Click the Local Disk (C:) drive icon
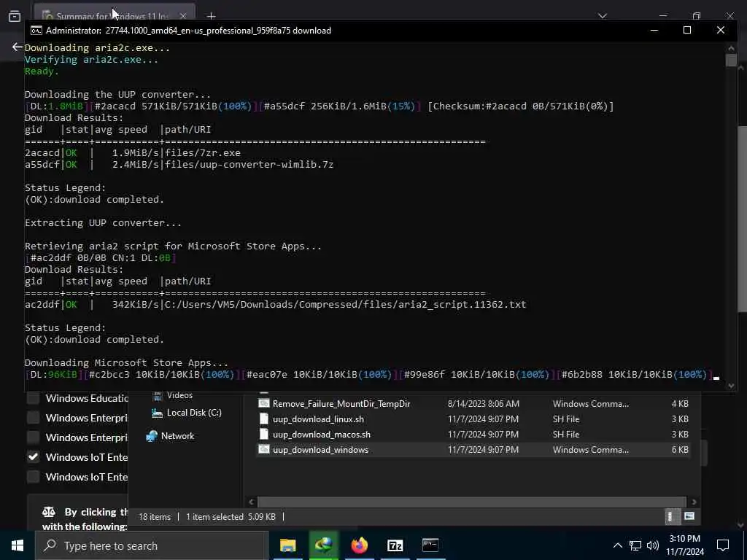The height and width of the screenshot is (560, 747). (x=157, y=413)
